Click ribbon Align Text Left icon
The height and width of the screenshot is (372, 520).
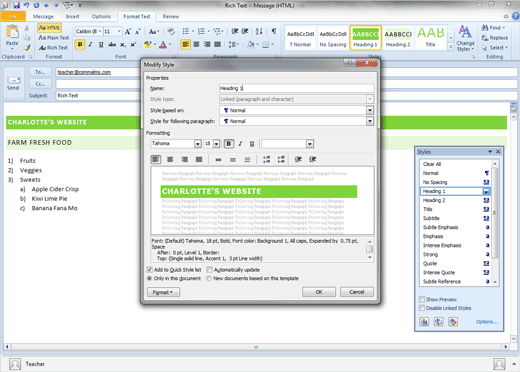point(185,44)
